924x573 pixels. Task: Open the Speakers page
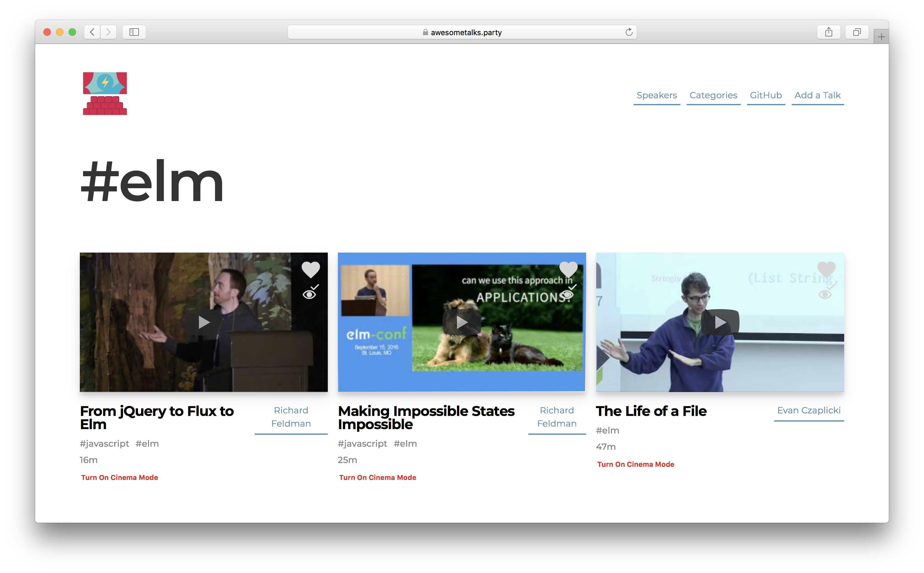[656, 95]
